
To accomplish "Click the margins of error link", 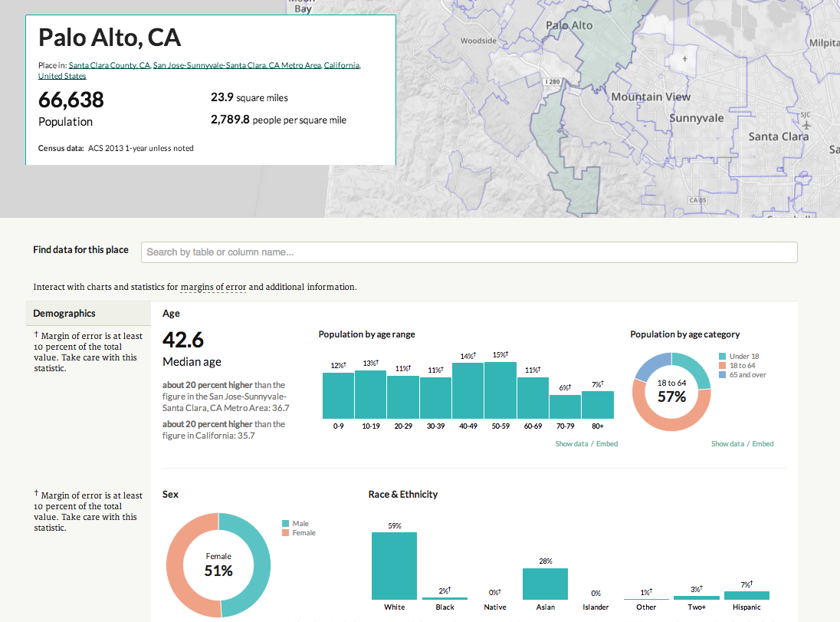I will 213,287.
